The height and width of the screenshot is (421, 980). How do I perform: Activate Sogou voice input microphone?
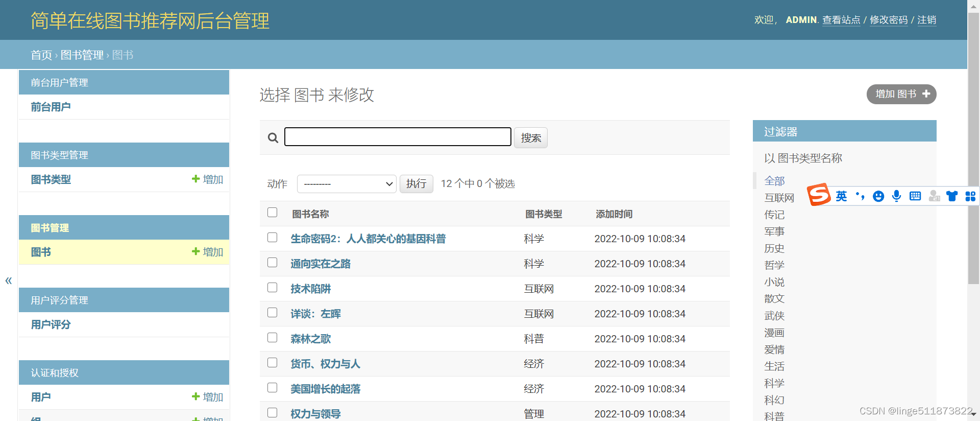(x=897, y=196)
